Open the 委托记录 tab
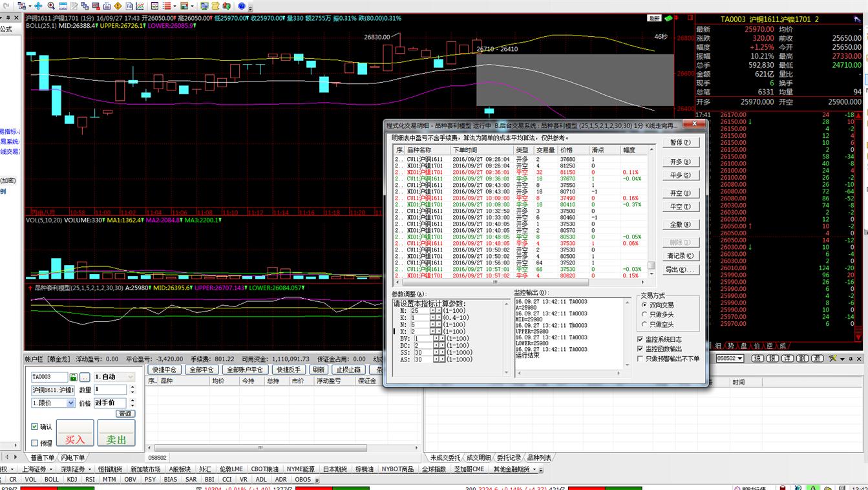 click(509, 458)
